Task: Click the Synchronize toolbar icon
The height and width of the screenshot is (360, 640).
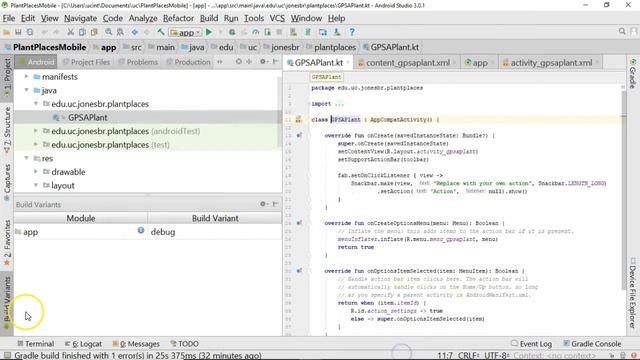Action: (30, 32)
